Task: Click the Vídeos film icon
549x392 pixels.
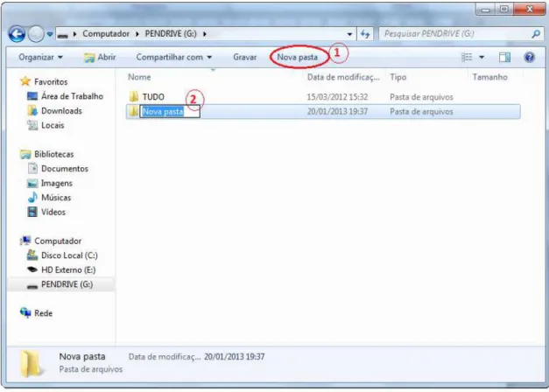Action: point(32,212)
